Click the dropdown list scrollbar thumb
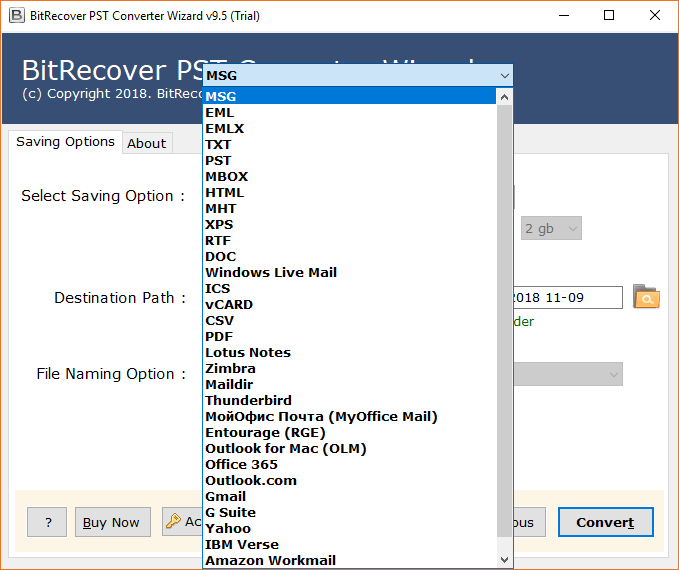Image resolution: width=679 pixels, height=570 pixels. pyautogui.click(x=504, y=321)
